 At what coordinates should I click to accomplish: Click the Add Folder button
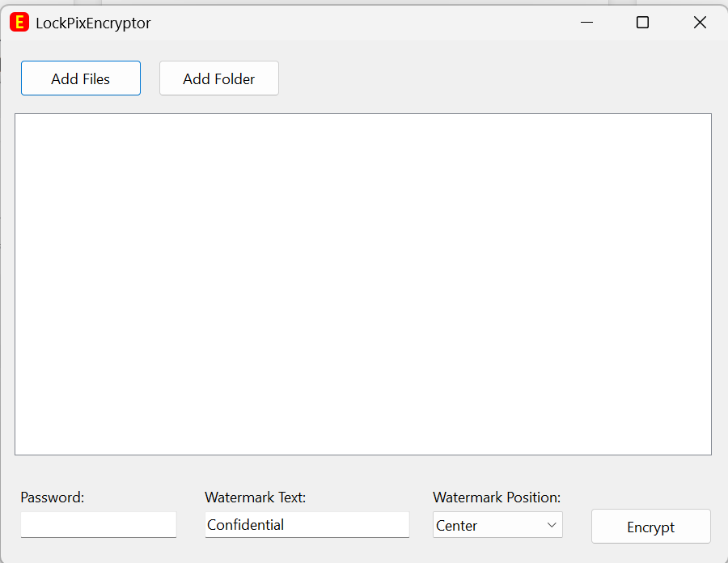coord(218,78)
